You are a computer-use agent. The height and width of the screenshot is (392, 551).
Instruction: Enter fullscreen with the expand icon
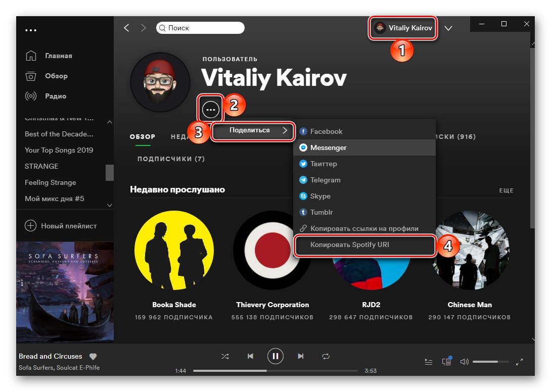tap(520, 362)
